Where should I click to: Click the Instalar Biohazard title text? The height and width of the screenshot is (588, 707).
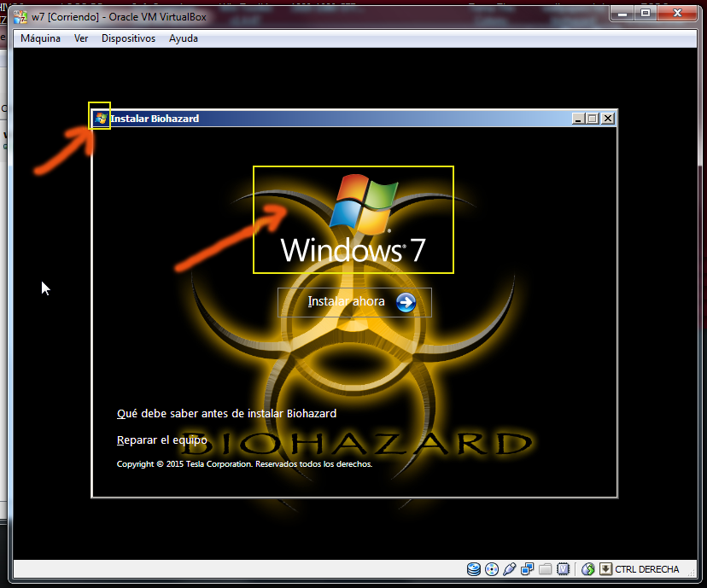(155, 119)
